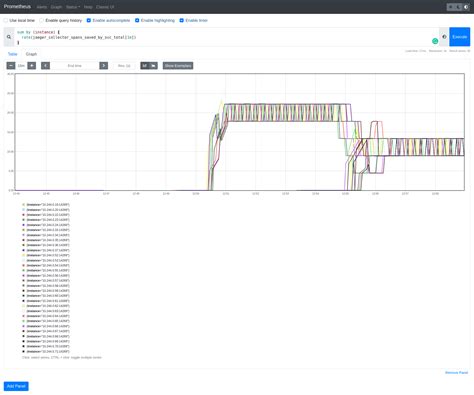
Task: Click the Show Exemplars button
Action: click(178, 66)
